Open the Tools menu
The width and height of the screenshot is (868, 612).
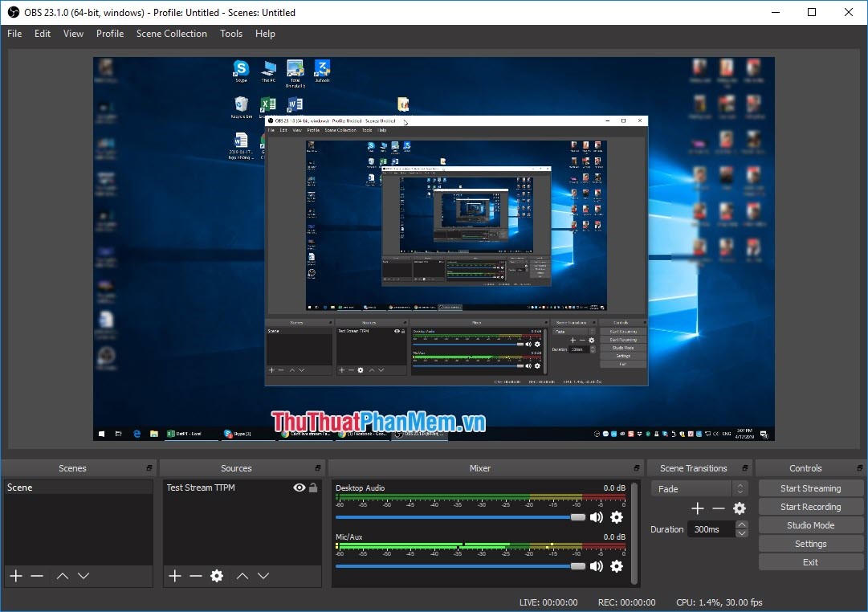point(231,34)
